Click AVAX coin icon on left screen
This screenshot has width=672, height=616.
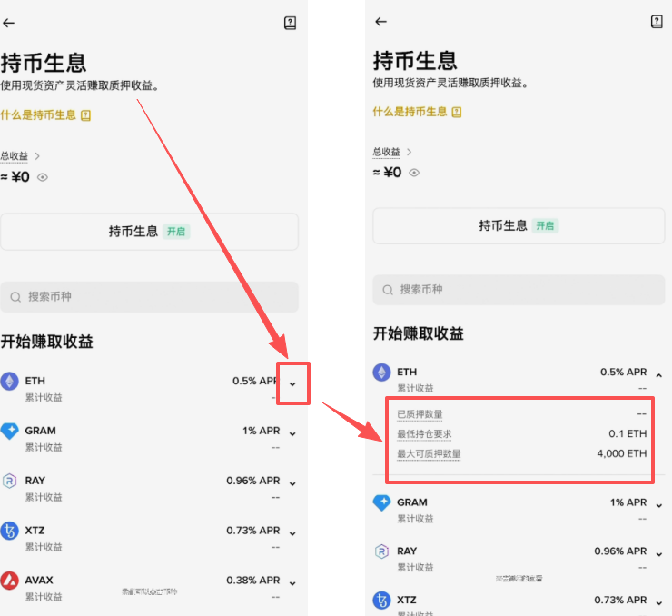coord(9,581)
